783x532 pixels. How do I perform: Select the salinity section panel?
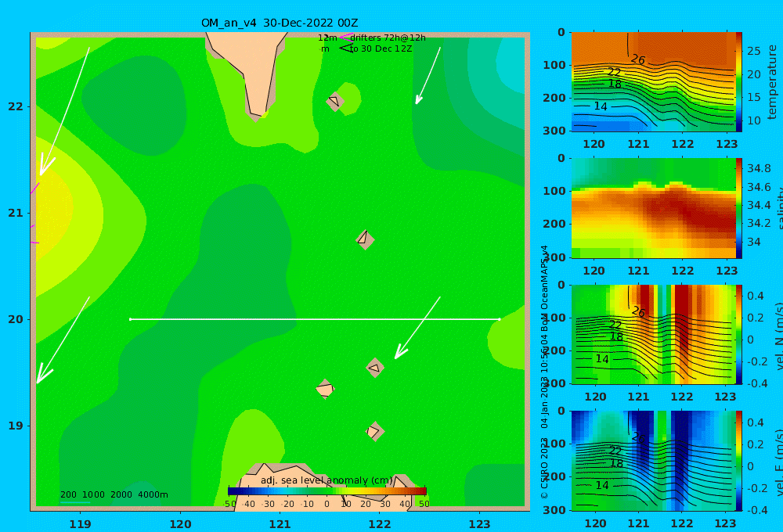(x=653, y=208)
